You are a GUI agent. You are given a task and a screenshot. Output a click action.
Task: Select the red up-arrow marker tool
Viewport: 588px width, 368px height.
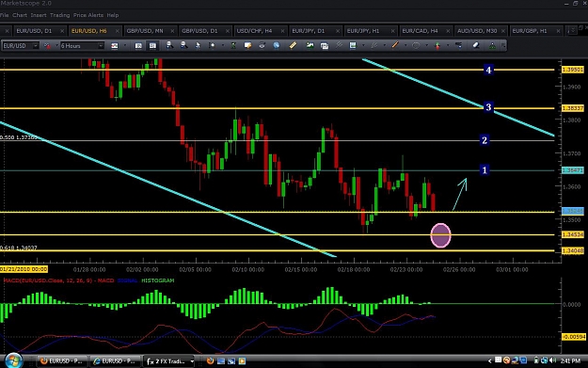point(437,46)
